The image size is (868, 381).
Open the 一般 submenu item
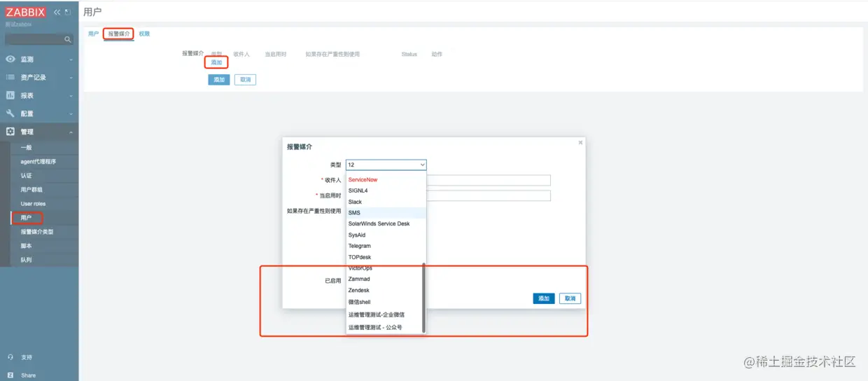click(x=26, y=148)
